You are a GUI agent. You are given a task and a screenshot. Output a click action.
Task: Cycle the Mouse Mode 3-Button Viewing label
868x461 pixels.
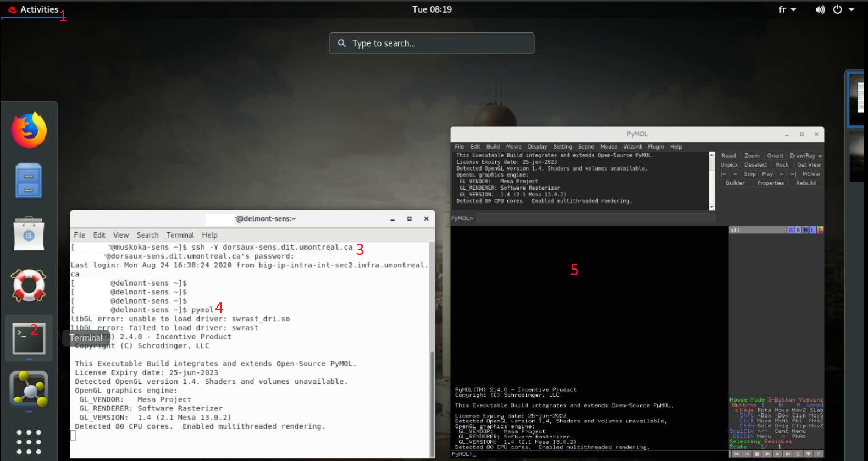click(776, 400)
